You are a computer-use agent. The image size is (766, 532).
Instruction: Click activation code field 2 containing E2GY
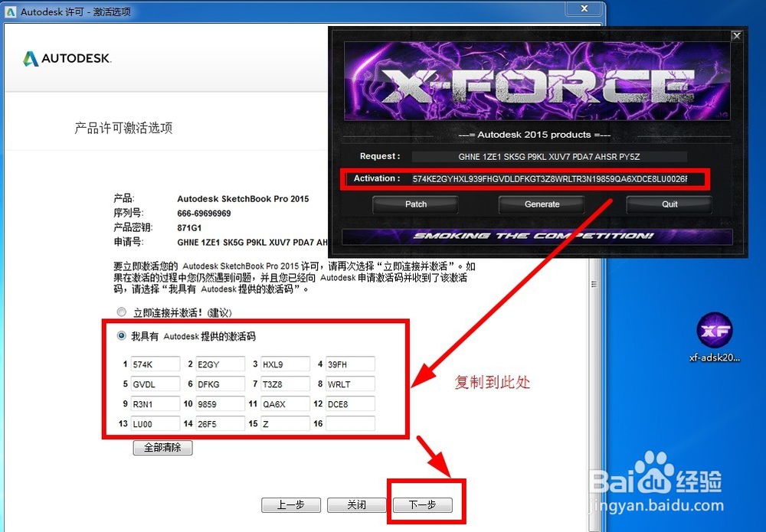click(221, 364)
